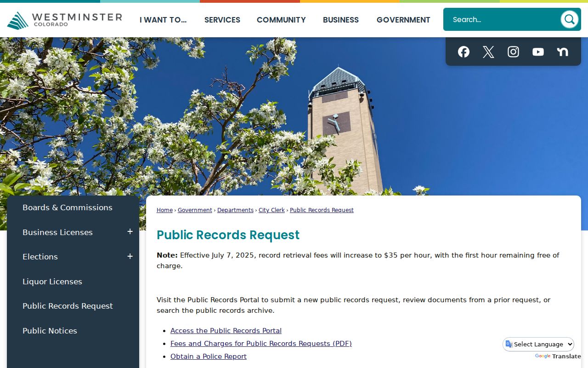
Task: Visit the Instagram social icon
Action: (x=513, y=52)
